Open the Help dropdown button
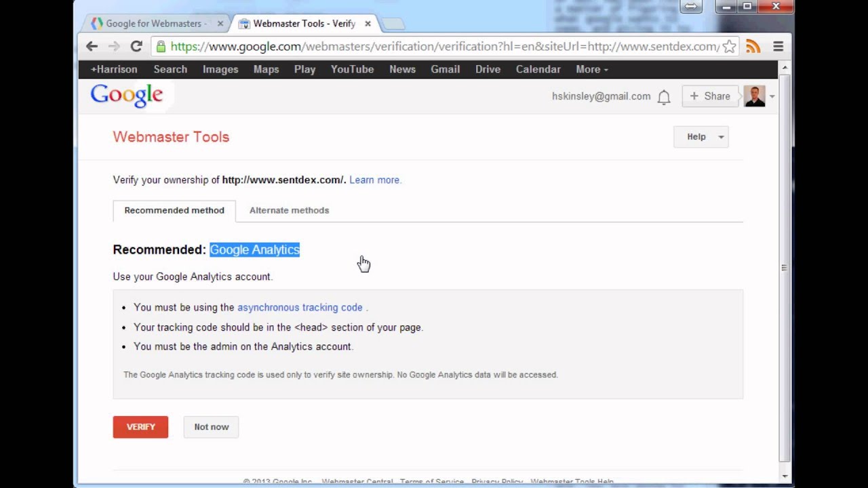 click(x=701, y=137)
